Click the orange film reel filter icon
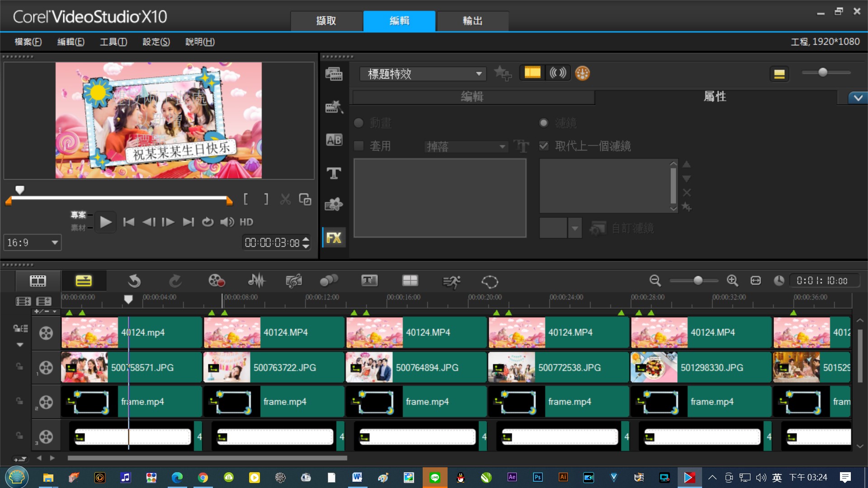 pyautogui.click(x=582, y=73)
